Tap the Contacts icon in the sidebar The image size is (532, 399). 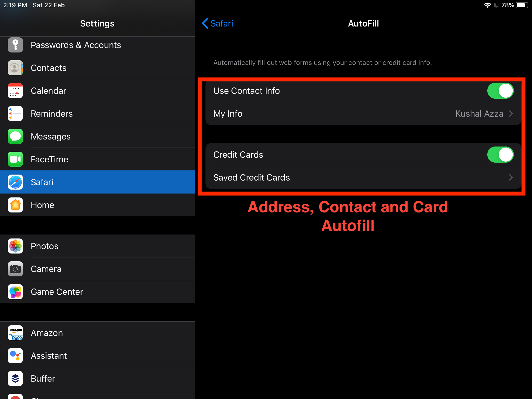pyautogui.click(x=15, y=68)
